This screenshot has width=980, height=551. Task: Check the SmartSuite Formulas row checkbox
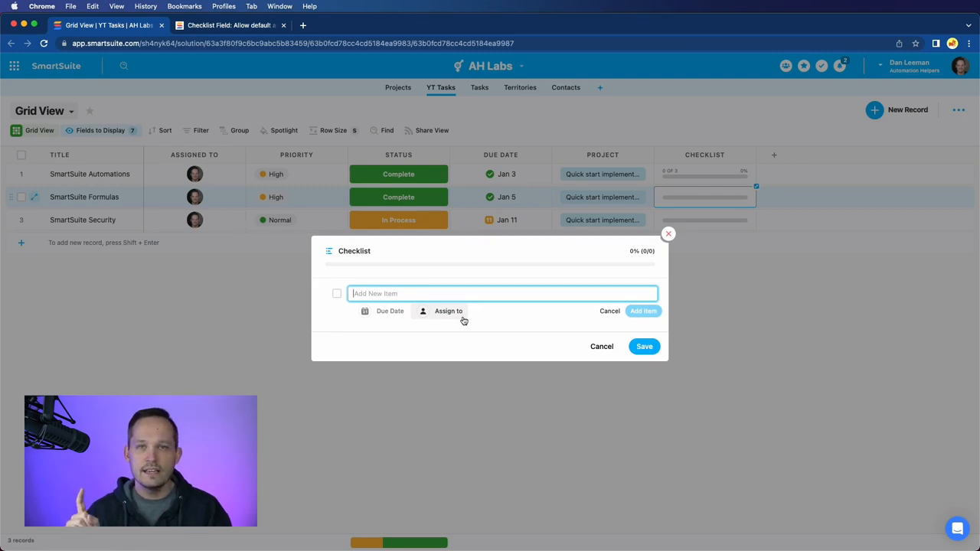click(x=21, y=197)
